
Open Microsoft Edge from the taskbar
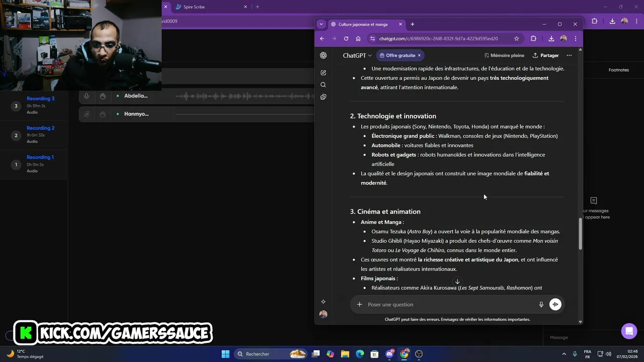tap(360, 354)
